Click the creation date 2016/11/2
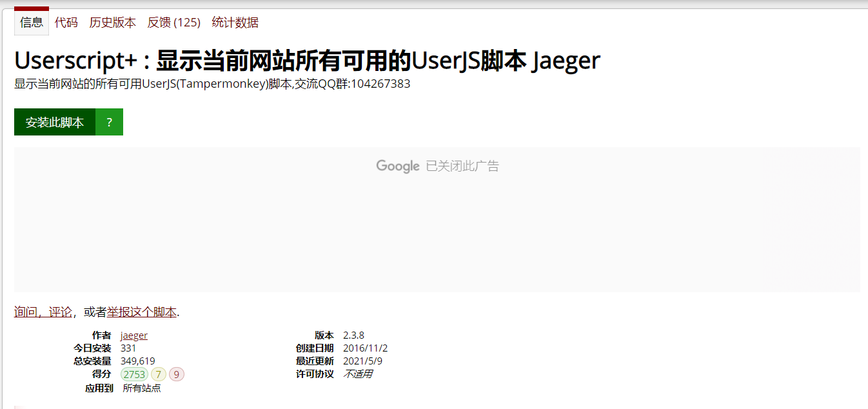Screen dimensions: 868x409 366,348
